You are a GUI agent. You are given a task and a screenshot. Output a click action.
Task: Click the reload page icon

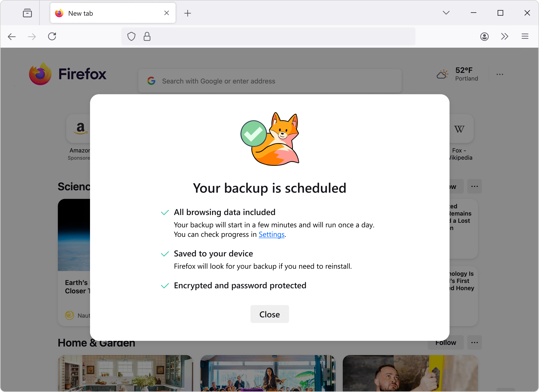[x=52, y=36]
